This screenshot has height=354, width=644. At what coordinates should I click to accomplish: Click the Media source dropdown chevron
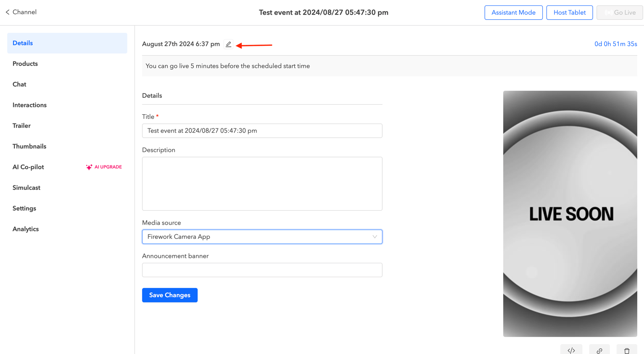pyautogui.click(x=374, y=236)
